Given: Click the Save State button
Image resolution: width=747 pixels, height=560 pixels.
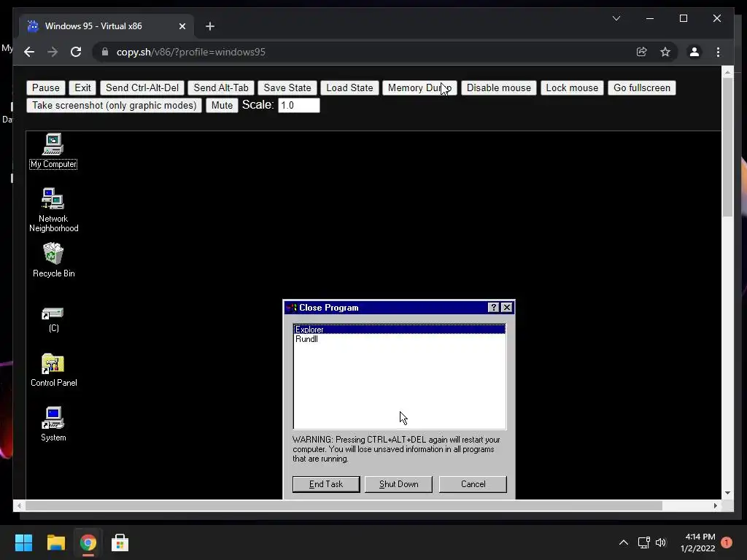Looking at the screenshot, I should pyautogui.click(x=287, y=87).
